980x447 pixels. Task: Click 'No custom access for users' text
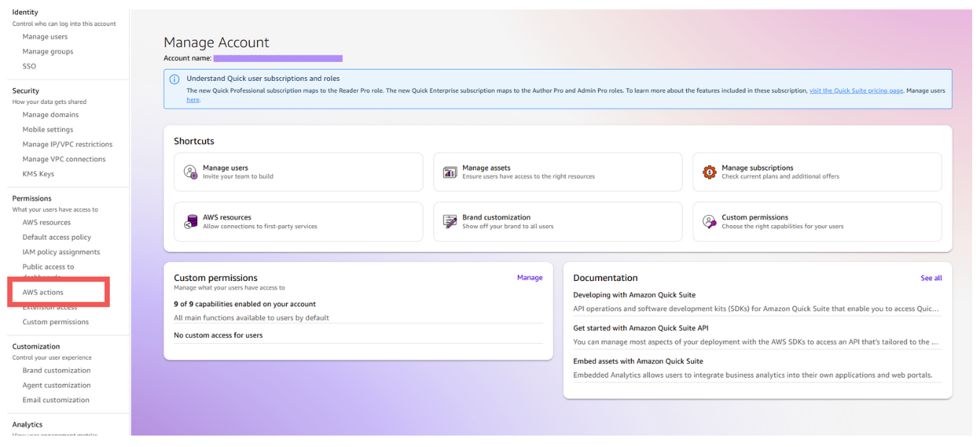point(218,335)
